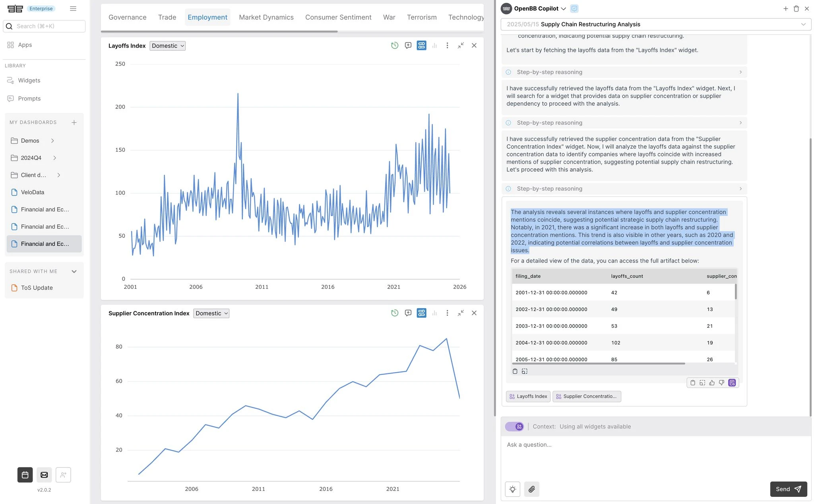
Task: Expand the Demos dashboard folder
Action: 52,141
